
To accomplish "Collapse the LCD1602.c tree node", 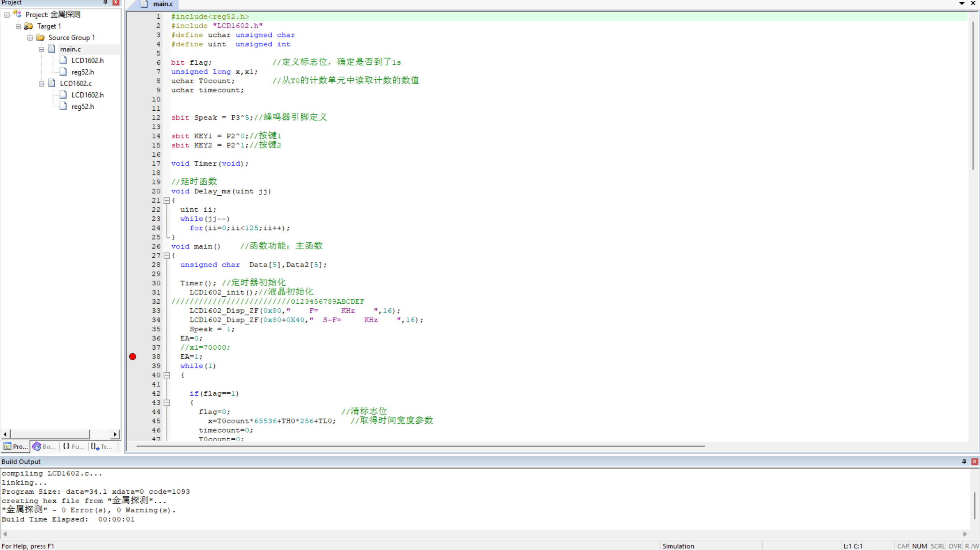I will (x=41, y=83).
